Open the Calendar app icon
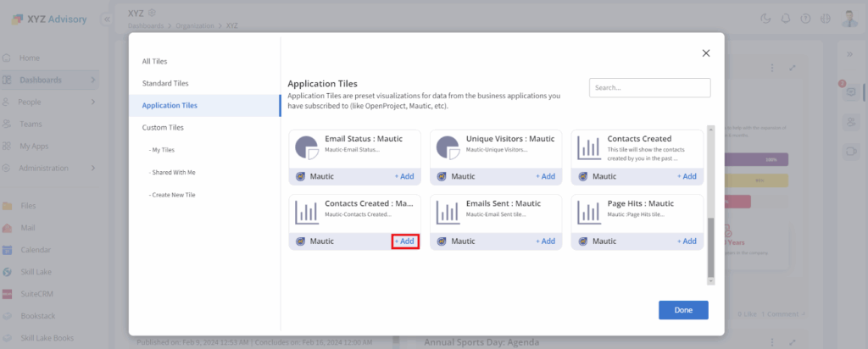Viewport: 868px width, 349px height. 8,250
